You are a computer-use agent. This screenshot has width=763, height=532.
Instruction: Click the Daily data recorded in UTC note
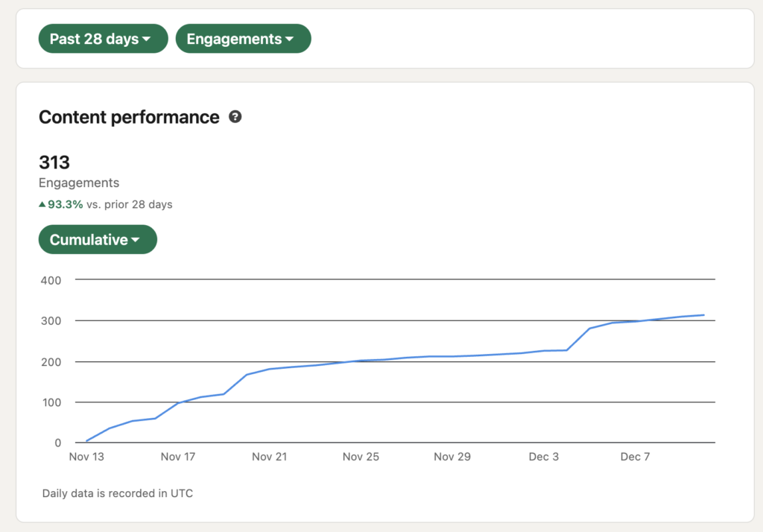tap(118, 493)
